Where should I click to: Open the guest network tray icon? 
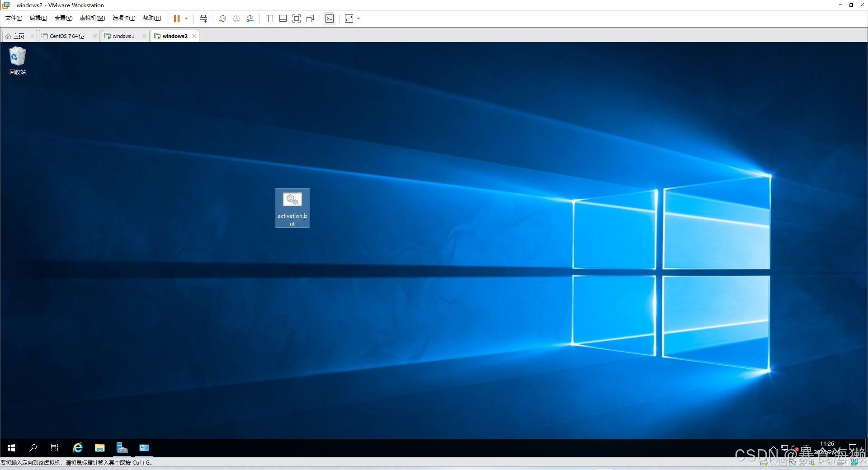pos(784,448)
